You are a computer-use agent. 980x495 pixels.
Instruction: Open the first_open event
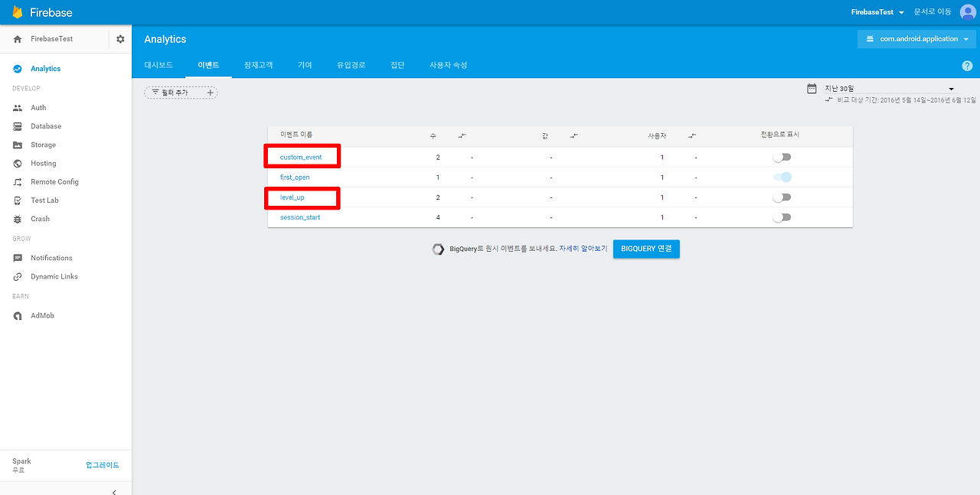(295, 177)
